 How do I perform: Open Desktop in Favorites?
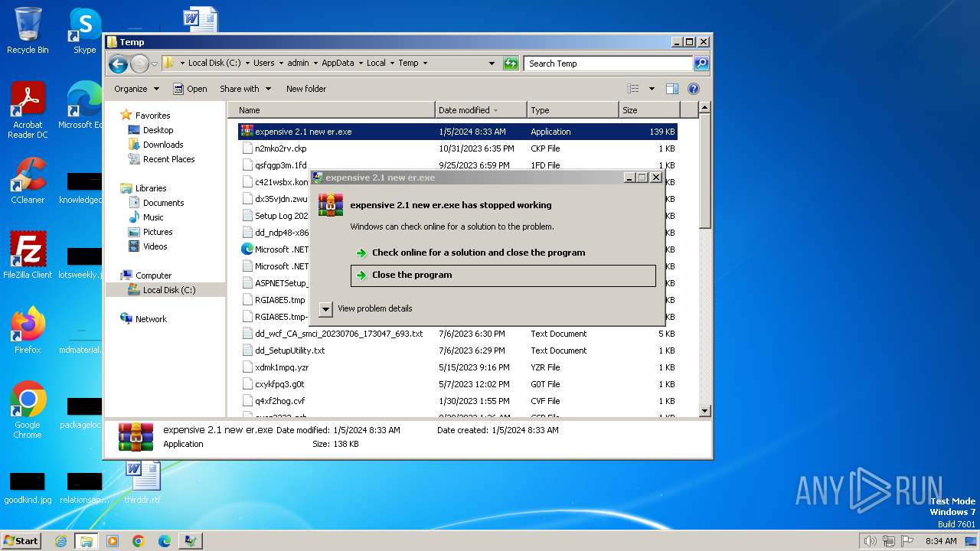click(158, 130)
